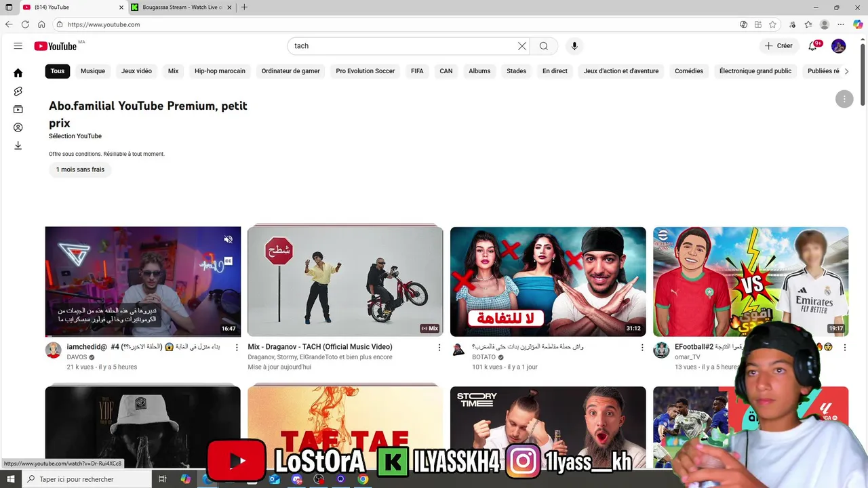Select the Stades filter chip

tap(516, 71)
